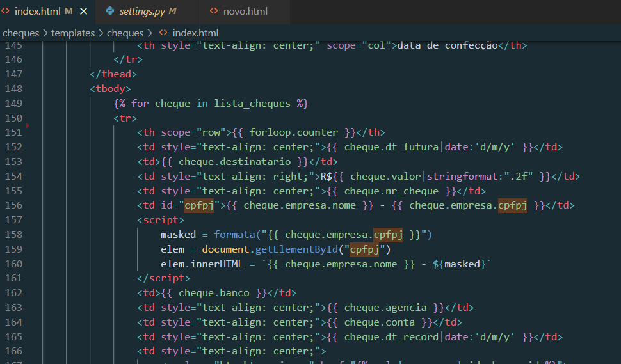Click the <tr> tag on line 150
The image size is (621, 364).
pos(125,118)
